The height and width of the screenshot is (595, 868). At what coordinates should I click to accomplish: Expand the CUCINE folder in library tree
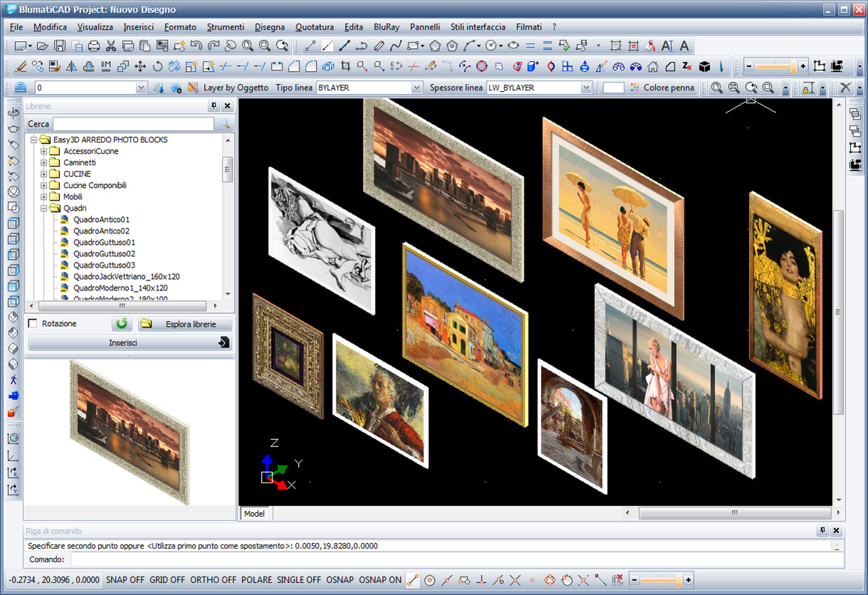(x=44, y=174)
